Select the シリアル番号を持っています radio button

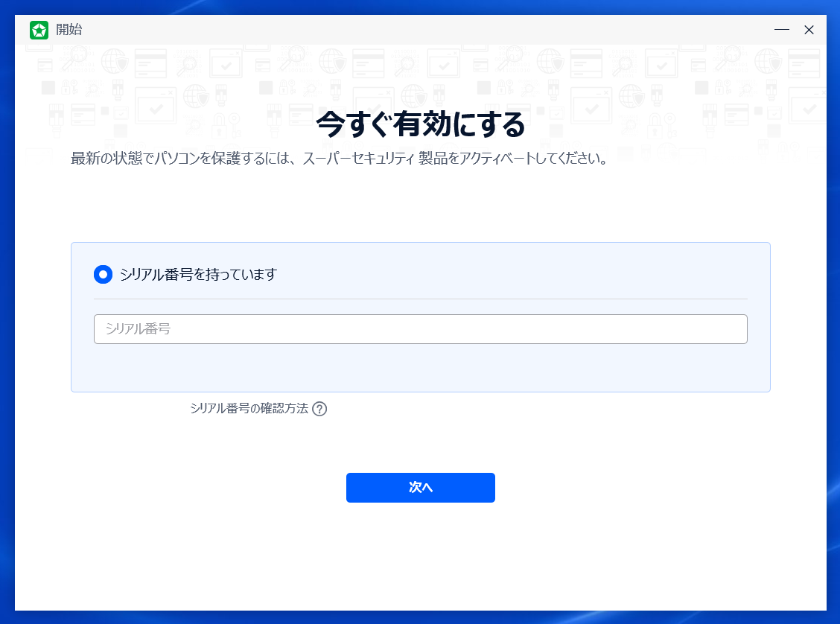(x=103, y=274)
